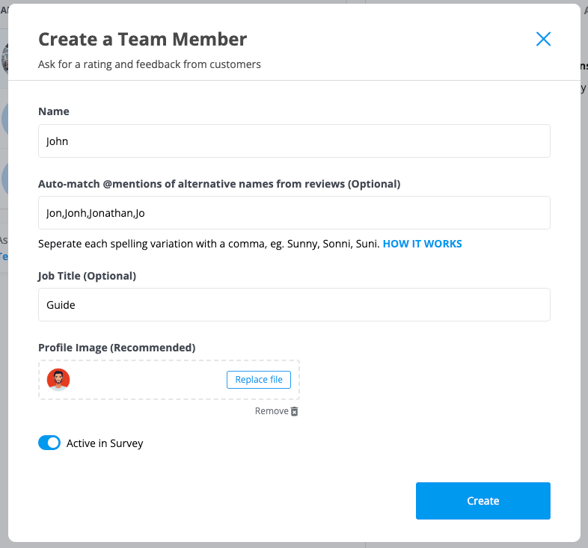Toggle the Active in Survey switch off
This screenshot has width=588, height=548.
(x=49, y=443)
